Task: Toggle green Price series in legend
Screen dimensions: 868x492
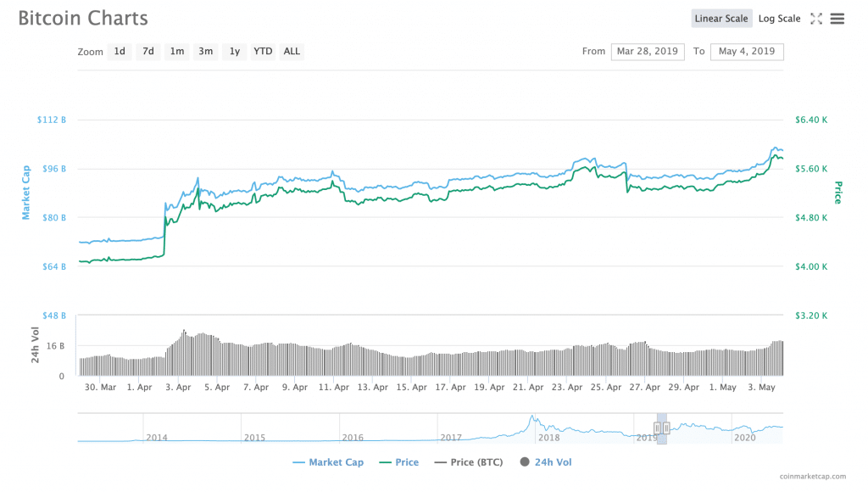Action: (x=400, y=462)
